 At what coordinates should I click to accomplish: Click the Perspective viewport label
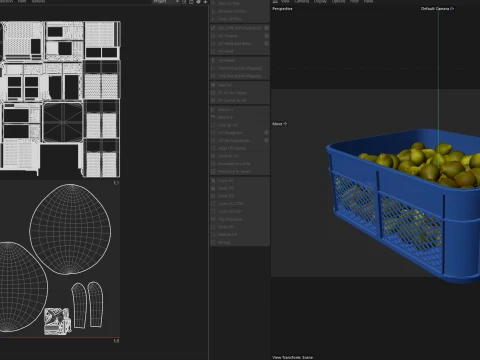(282, 9)
